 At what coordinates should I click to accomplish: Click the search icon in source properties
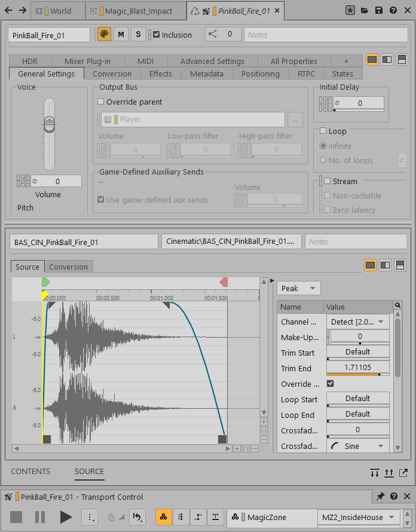click(397, 306)
